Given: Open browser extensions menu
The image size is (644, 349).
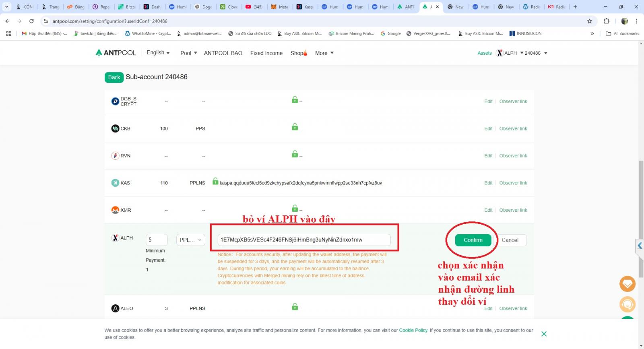Looking at the screenshot, I should point(607,21).
